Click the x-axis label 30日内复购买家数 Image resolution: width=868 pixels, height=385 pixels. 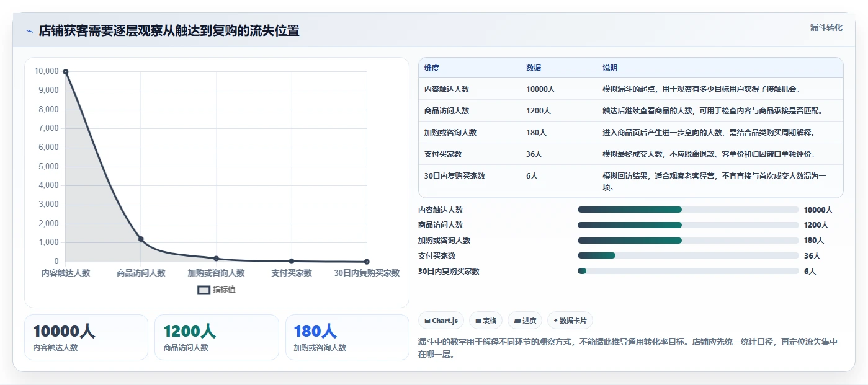[367, 273]
